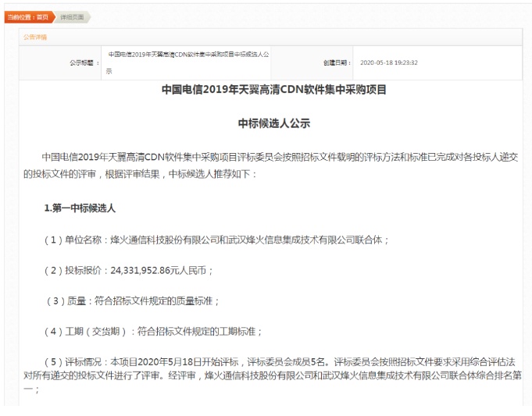Click item (4) 工期（交货期） line
This screenshot has width=532, height=416.
[x=152, y=331]
